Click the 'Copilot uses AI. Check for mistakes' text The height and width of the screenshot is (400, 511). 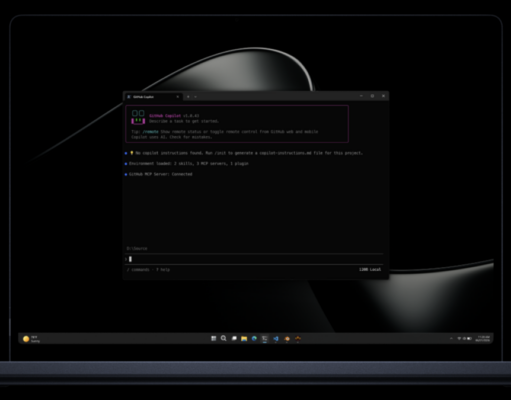coord(171,137)
